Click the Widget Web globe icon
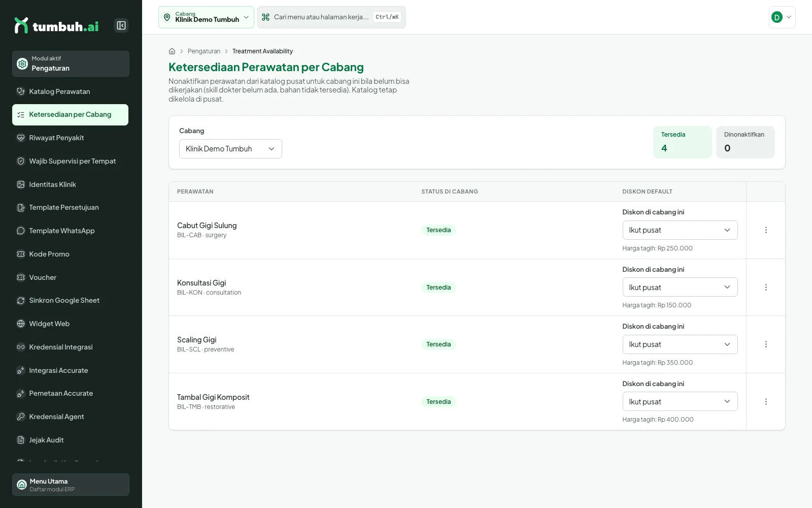 tap(21, 324)
